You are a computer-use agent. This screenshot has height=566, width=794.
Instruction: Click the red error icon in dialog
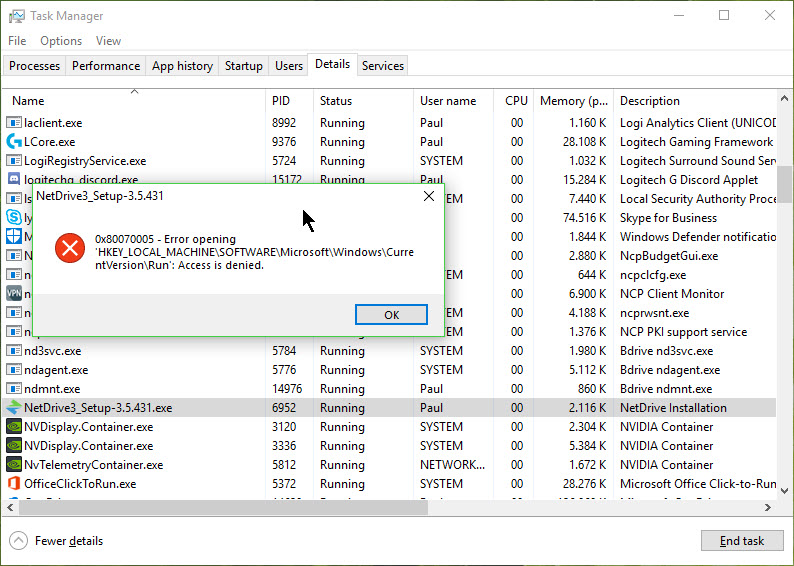coord(70,248)
